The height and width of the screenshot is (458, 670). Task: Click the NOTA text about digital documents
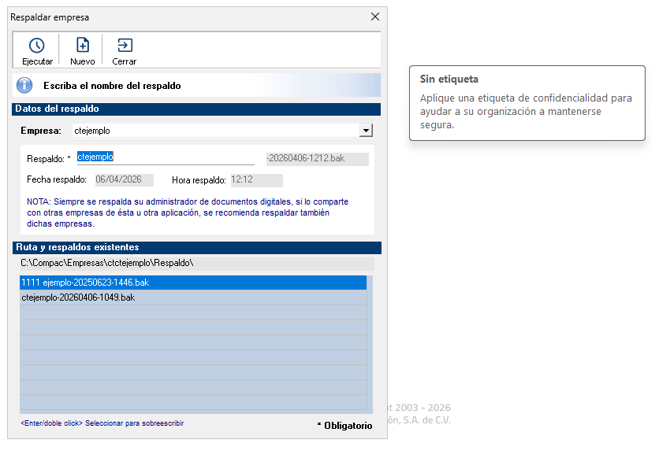point(188,213)
